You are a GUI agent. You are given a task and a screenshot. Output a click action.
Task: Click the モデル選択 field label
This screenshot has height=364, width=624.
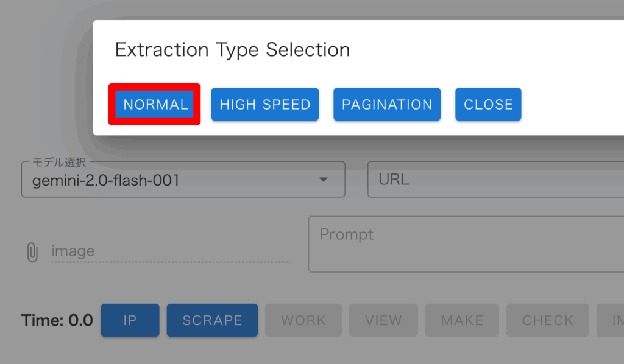[x=59, y=163]
